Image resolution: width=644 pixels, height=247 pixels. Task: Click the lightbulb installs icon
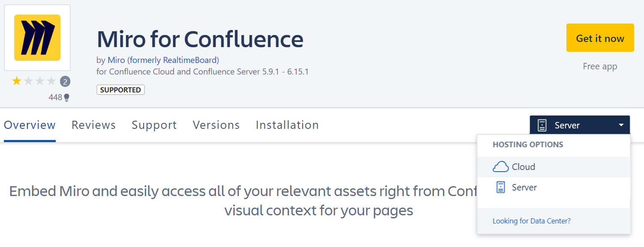(66, 98)
